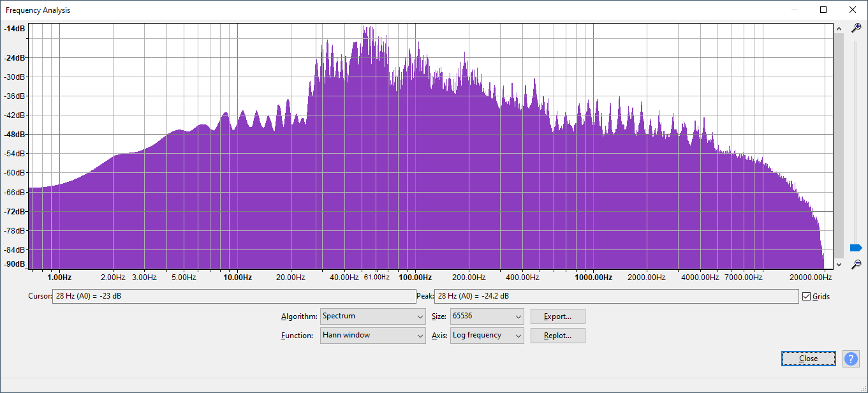
Task: Click inside the Cursor readout field
Action: (233, 297)
